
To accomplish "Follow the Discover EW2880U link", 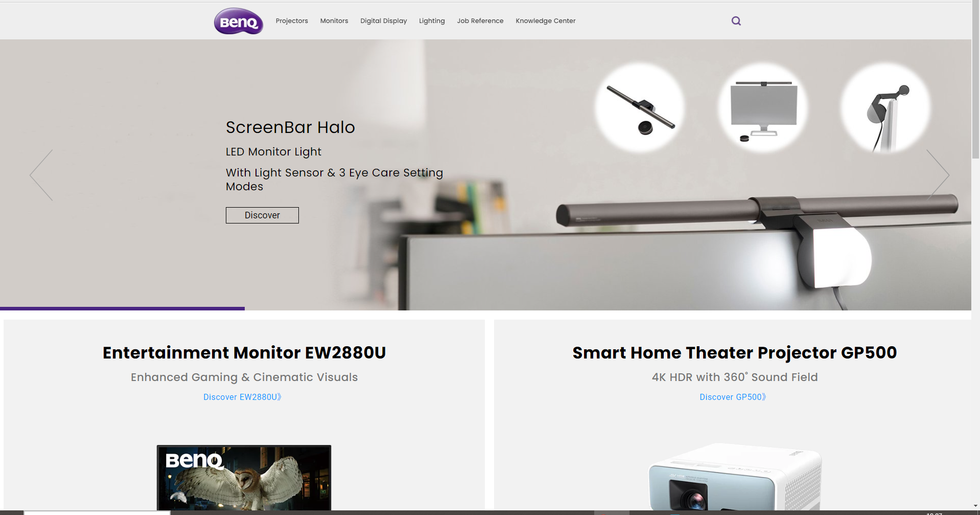I will [x=242, y=397].
